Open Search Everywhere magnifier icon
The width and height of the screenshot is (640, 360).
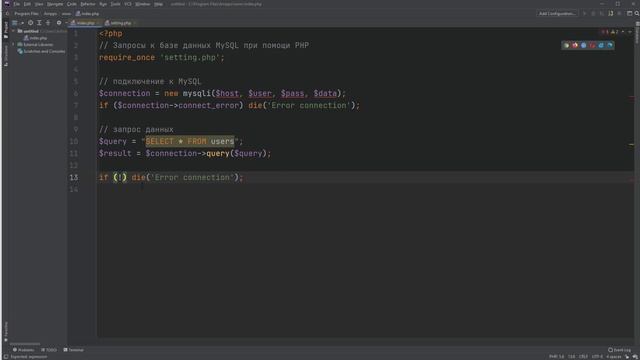pyautogui.click(x=637, y=13)
